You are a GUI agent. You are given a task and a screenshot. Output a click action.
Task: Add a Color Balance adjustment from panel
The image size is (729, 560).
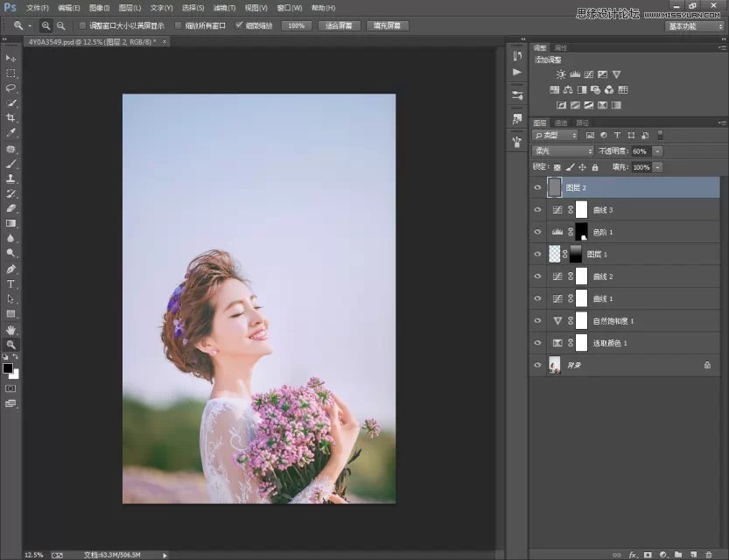coord(568,89)
